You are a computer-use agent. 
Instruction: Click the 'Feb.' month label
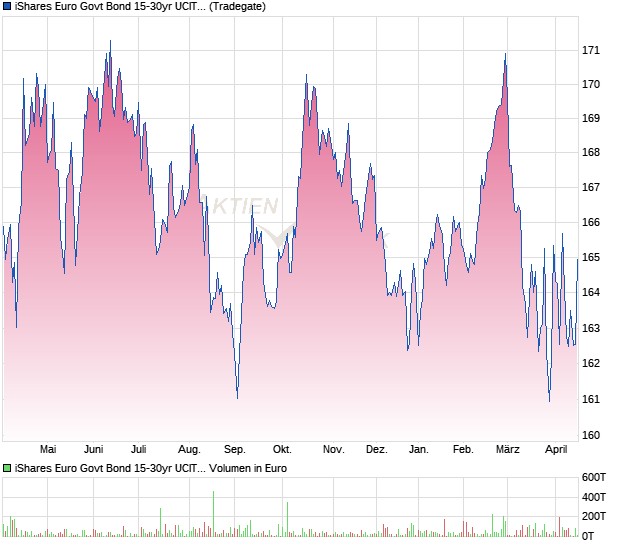(x=463, y=450)
